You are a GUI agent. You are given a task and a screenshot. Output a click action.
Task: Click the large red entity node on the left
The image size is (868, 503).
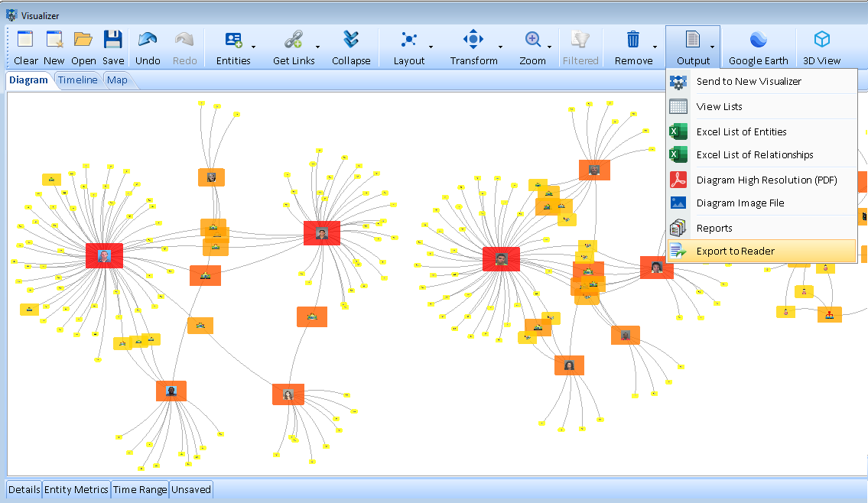[105, 256]
